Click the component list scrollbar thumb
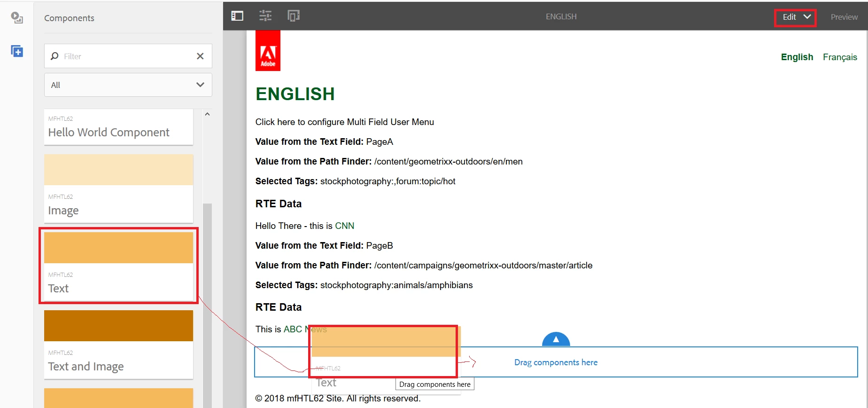This screenshot has width=868, height=408. [207, 306]
